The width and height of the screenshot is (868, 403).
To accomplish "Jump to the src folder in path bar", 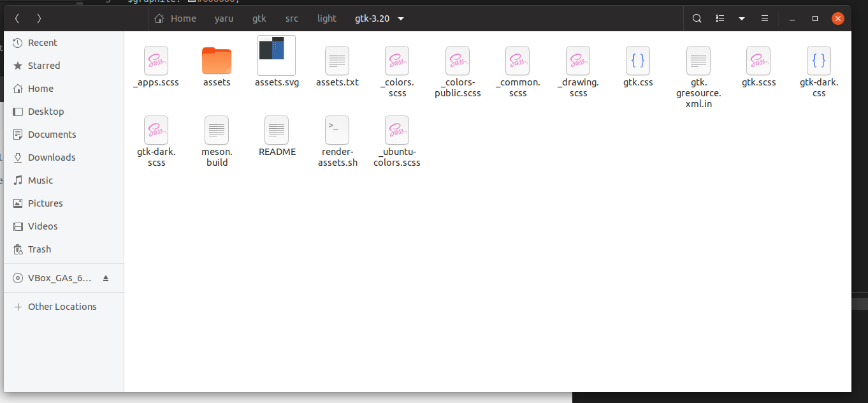I will click(292, 18).
